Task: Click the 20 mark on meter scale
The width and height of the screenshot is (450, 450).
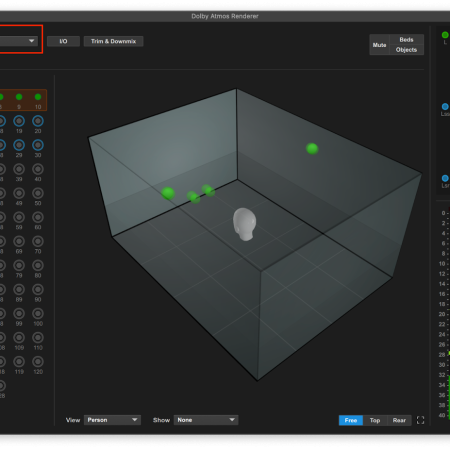Action: tap(442, 314)
